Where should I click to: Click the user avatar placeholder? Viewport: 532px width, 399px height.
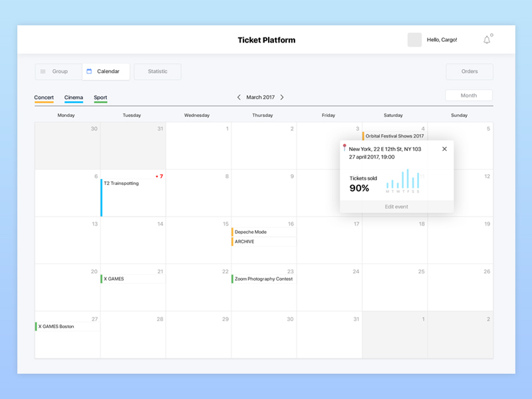pyautogui.click(x=414, y=40)
